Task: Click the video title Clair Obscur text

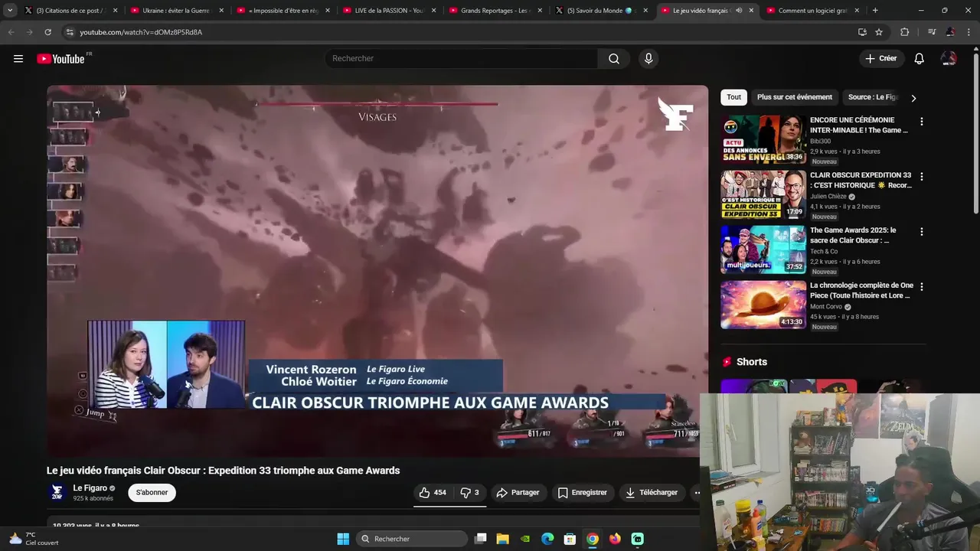Action: point(223,471)
